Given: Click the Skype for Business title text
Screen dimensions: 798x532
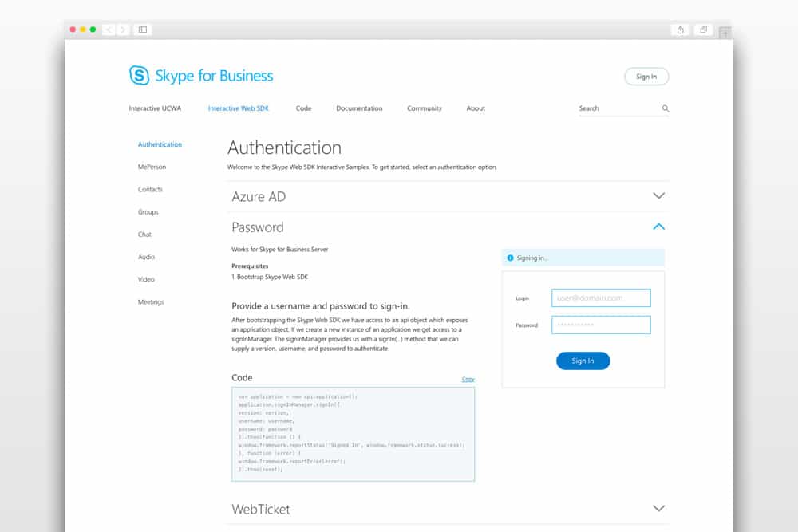Looking at the screenshot, I should 214,76.
